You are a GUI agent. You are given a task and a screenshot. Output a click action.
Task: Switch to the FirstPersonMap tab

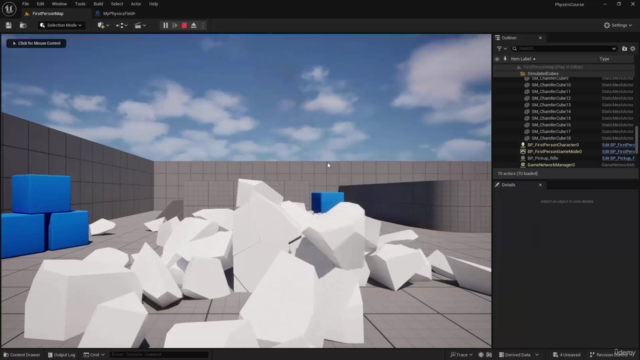[48, 13]
